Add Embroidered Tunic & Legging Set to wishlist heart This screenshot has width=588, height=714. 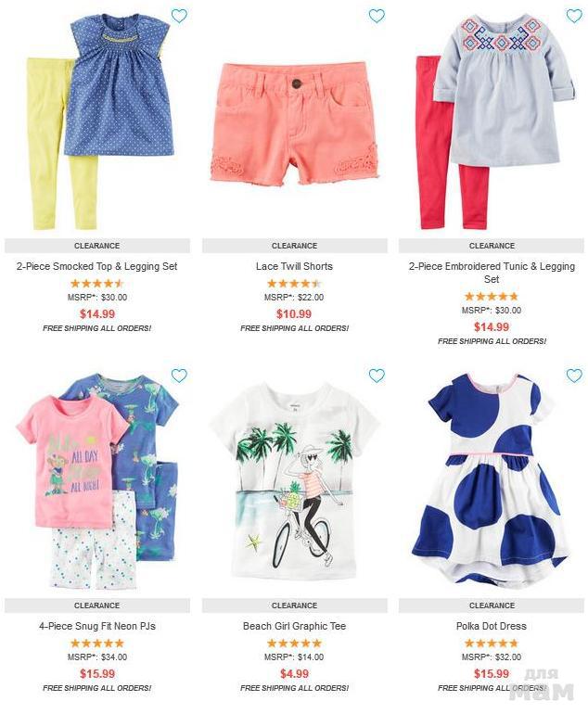(x=574, y=16)
